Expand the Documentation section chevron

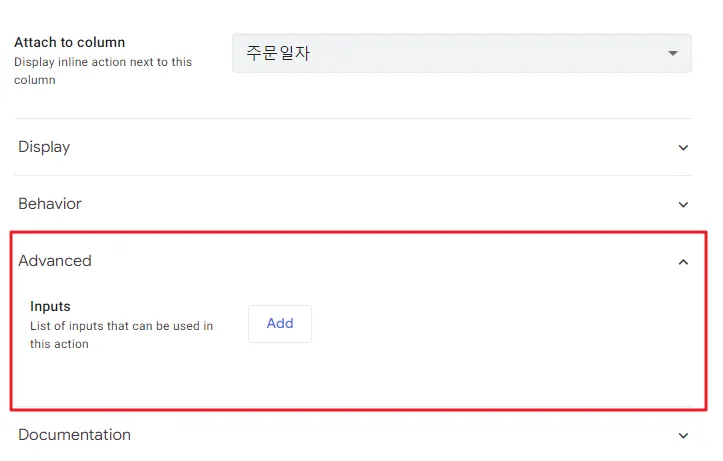tap(683, 436)
